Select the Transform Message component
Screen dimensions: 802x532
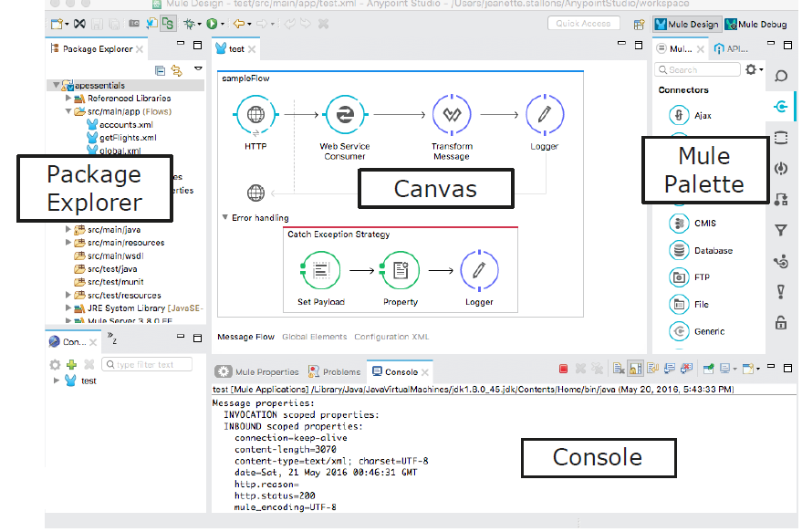pyautogui.click(x=451, y=115)
